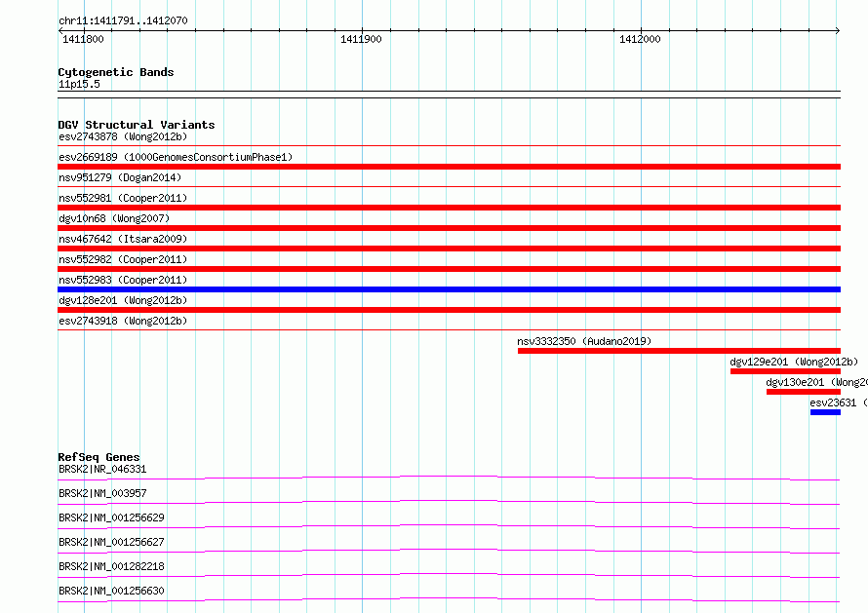Click the red bar under dgv129e201

coord(785,371)
